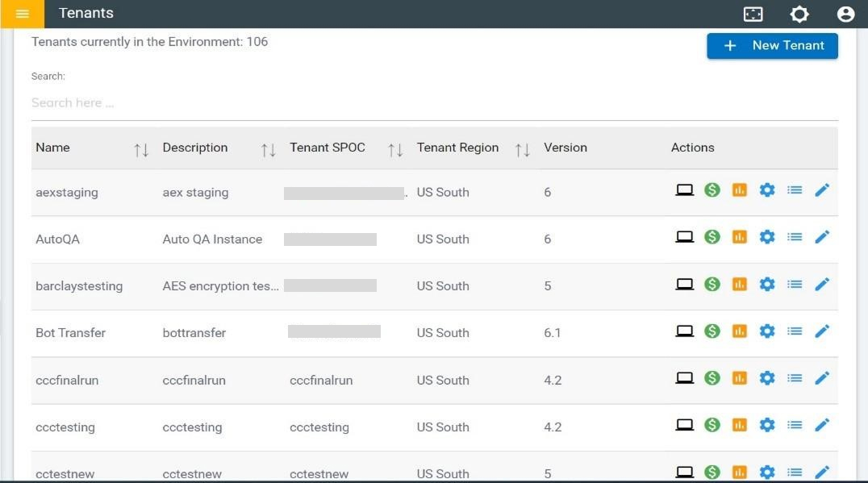Sort by Tenant Region column arrows
Viewport: 868px width, 483px height.
[523, 149]
